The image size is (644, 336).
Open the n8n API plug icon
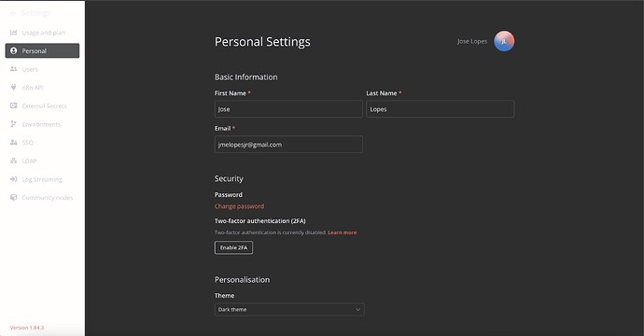point(14,88)
